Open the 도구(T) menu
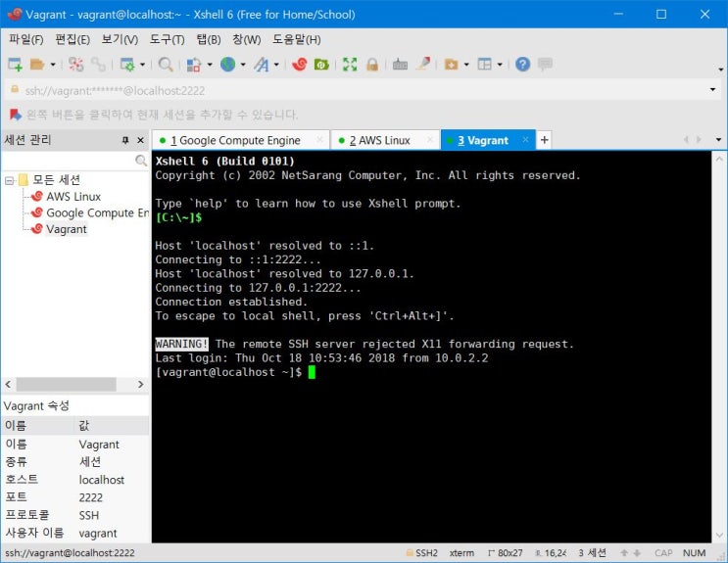Viewport: 728px width, 563px height. (x=168, y=39)
